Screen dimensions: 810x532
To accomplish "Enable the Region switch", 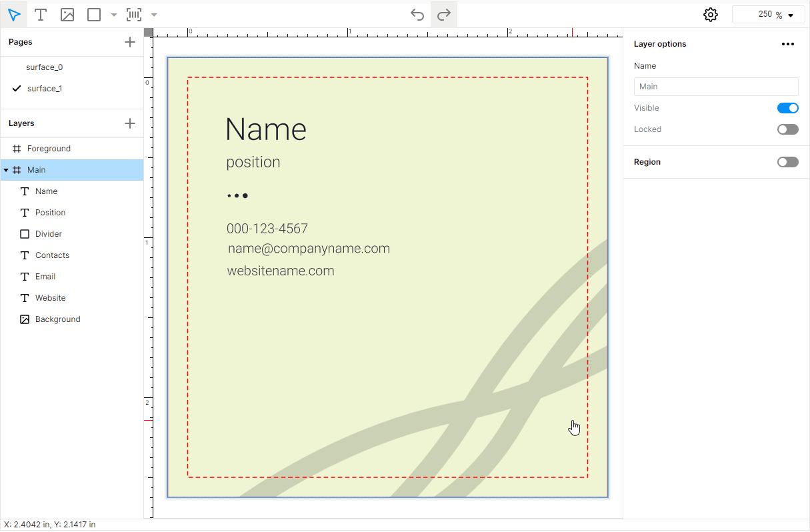I will coord(788,162).
